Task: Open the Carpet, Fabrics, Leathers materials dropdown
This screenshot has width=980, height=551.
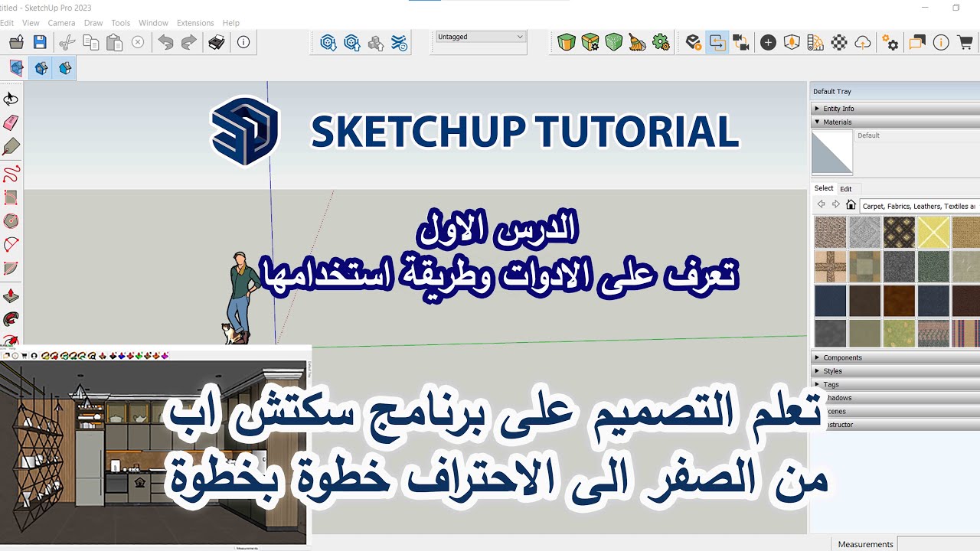Action: (920, 206)
